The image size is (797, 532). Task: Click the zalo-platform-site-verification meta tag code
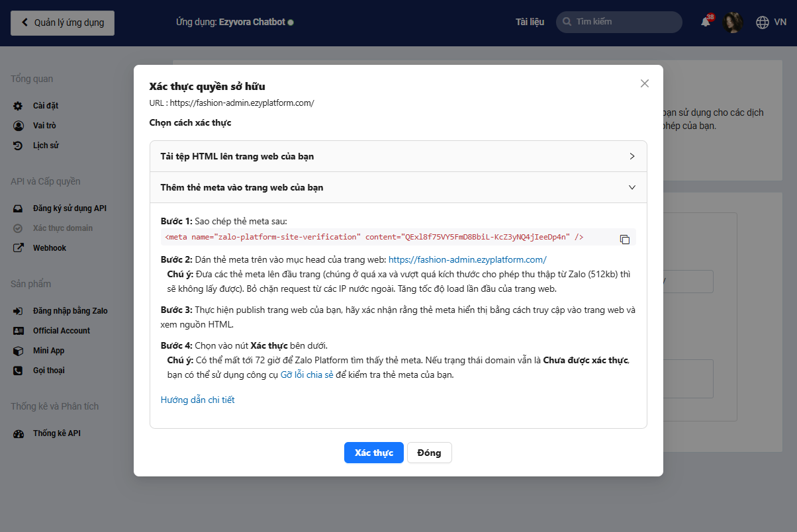tap(374, 237)
